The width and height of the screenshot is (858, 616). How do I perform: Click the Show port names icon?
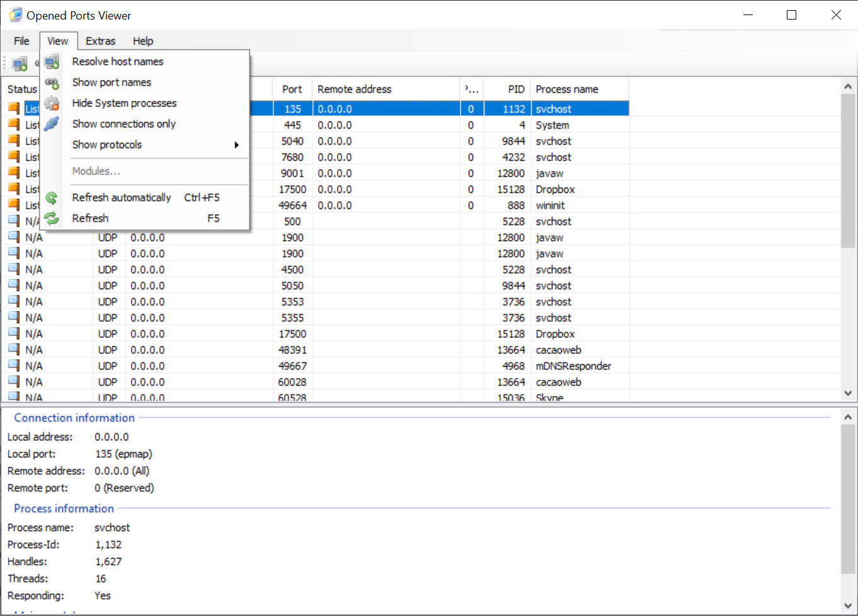pos(52,83)
